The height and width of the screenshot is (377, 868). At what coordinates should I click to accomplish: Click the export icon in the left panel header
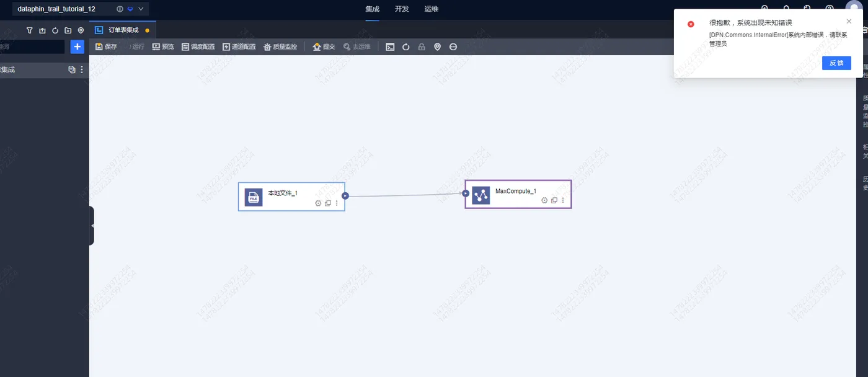(x=42, y=30)
